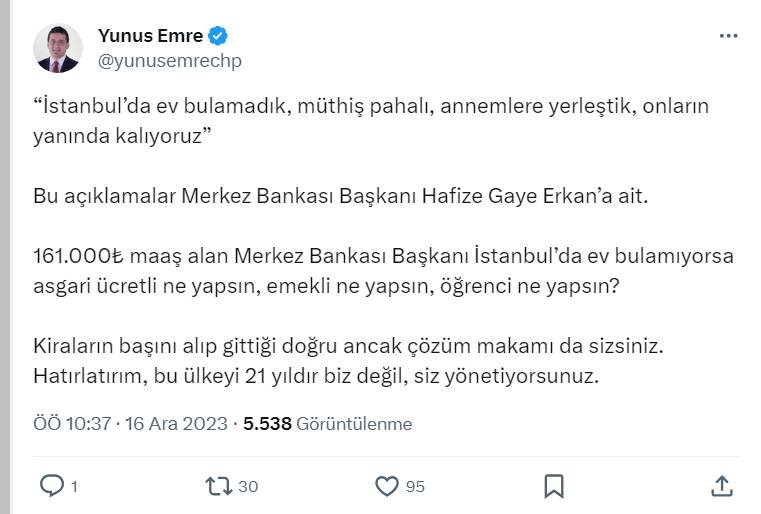Bookmark this tweet
Screen dimensions: 761x514
(x=554, y=486)
